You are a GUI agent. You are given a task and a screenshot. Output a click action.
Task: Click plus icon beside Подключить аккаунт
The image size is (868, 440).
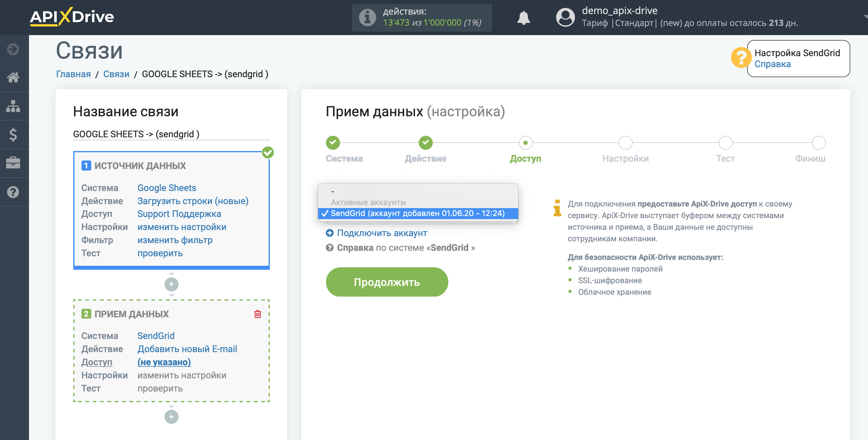coord(330,233)
